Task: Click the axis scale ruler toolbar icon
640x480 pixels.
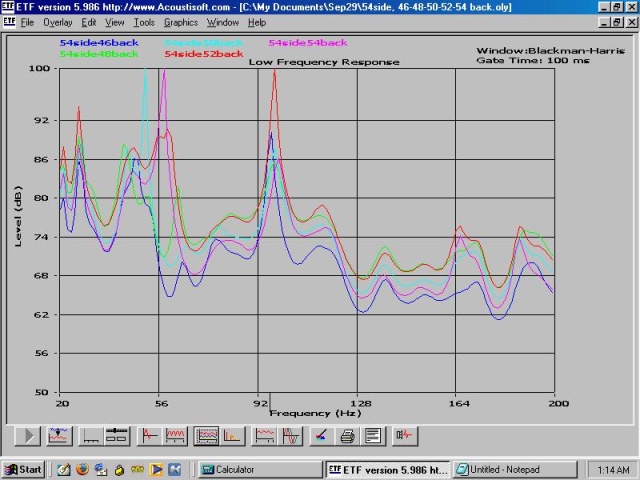Action: click(x=91, y=436)
